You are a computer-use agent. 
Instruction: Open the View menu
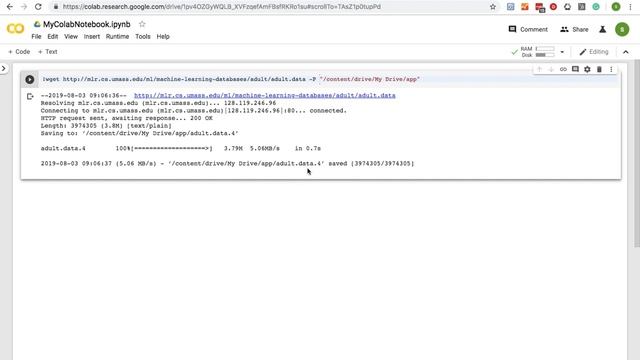(71, 36)
